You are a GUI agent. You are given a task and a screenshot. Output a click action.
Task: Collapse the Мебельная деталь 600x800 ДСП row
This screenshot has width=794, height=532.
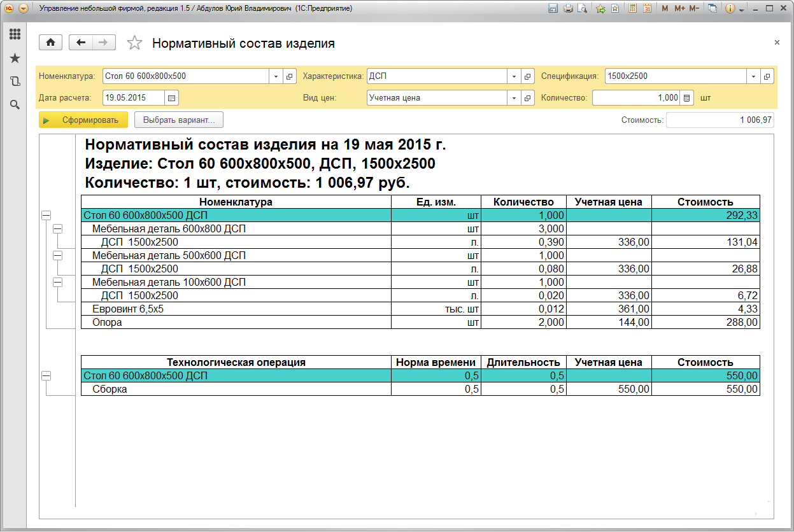tap(57, 228)
